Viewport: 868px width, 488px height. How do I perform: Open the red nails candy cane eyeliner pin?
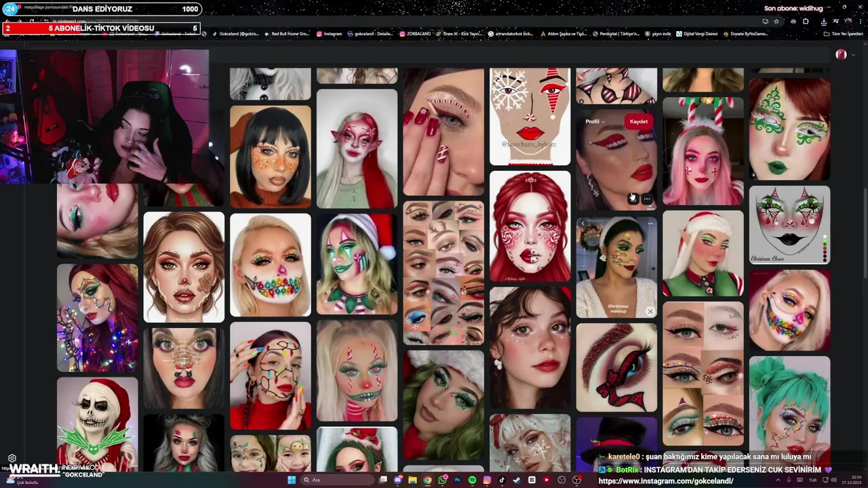[443, 131]
